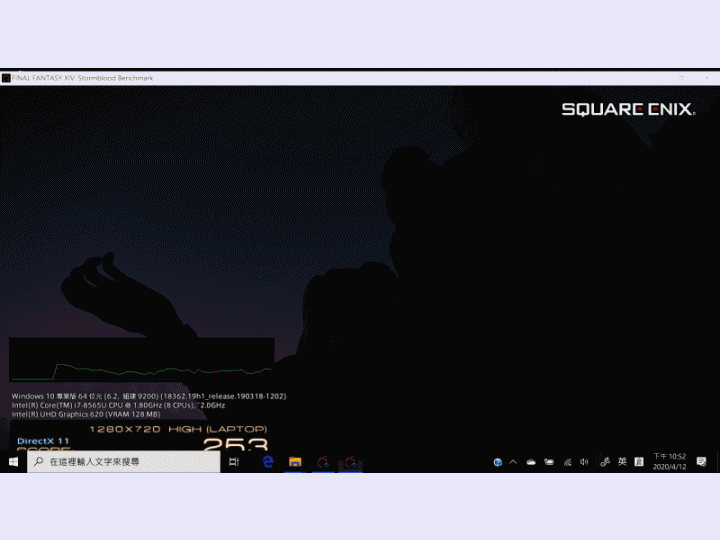Viewport: 720px width, 540px height.
Task: Click the SQUARE ENIX logo
Action: tap(629, 109)
